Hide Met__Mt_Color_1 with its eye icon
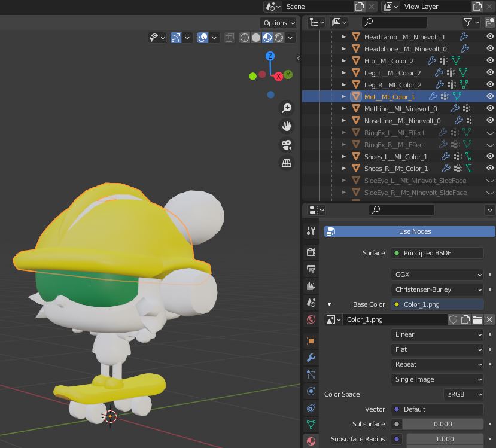The width and height of the screenshot is (496, 448). tap(490, 96)
